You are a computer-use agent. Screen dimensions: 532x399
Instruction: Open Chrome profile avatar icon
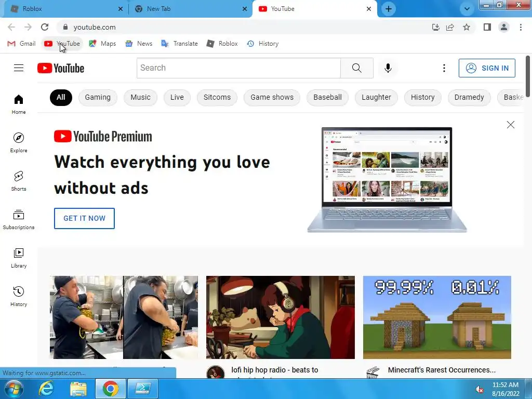(504, 27)
